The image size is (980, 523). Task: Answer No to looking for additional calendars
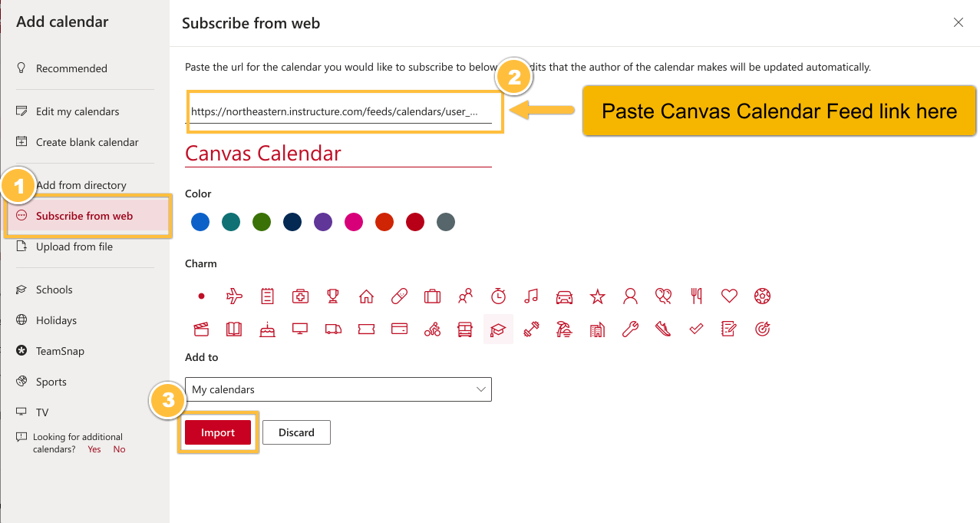pos(119,449)
